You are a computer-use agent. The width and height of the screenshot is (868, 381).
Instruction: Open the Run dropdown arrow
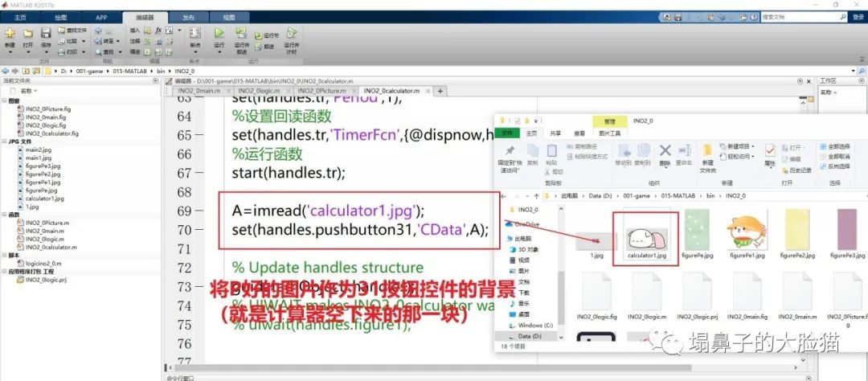pyautogui.click(x=219, y=52)
